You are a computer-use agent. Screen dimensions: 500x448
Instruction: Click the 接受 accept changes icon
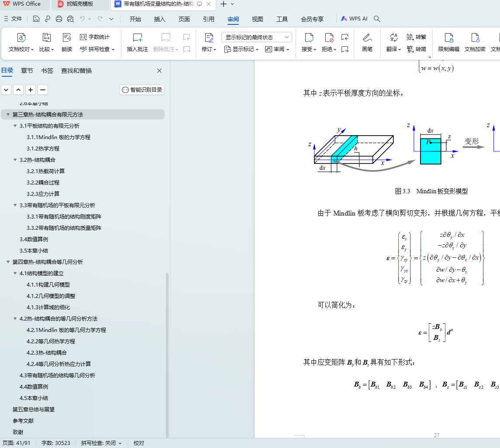309,38
